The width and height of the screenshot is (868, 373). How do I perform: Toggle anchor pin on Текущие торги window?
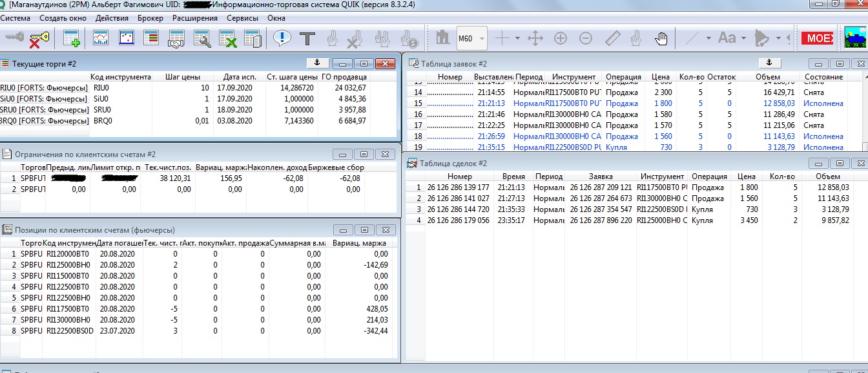(x=317, y=63)
